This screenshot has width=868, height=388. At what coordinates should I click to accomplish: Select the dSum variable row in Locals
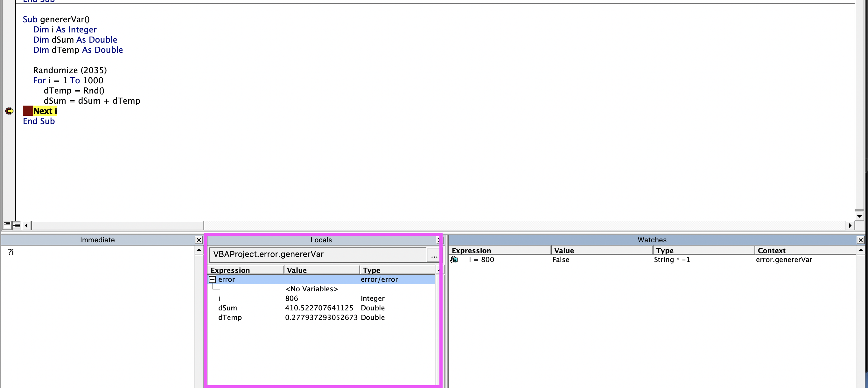pos(321,308)
